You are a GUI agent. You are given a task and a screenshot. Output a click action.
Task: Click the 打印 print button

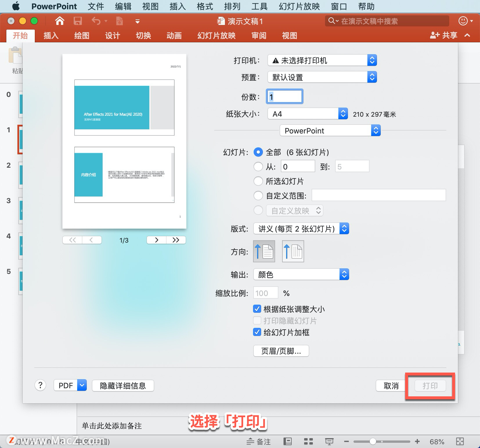[430, 386]
